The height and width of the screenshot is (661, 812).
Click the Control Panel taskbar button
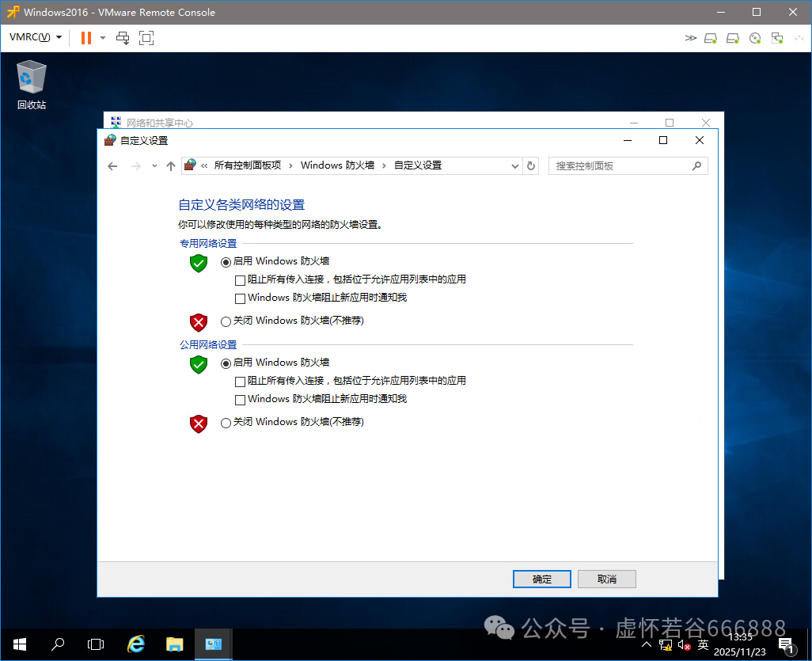click(x=214, y=644)
